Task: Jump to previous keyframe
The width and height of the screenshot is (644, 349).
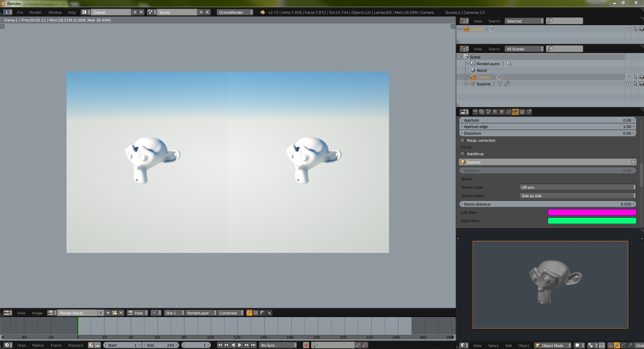Action: [x=226, y=345]
